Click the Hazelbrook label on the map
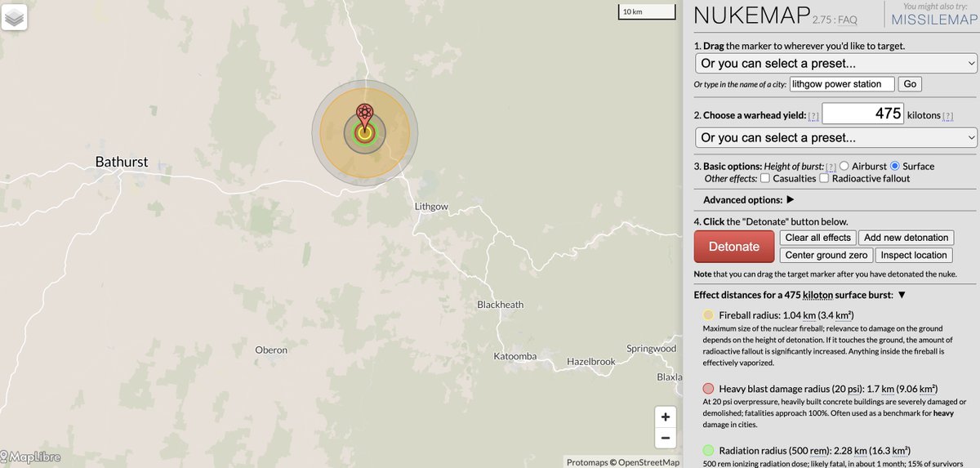980x468 pixels. 591,361
